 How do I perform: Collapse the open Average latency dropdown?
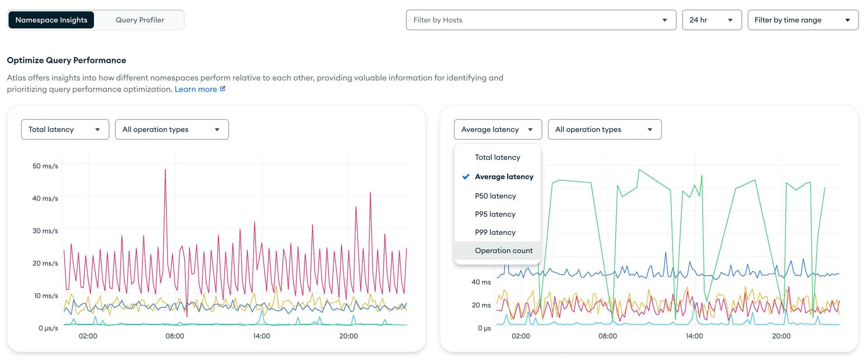497,130
